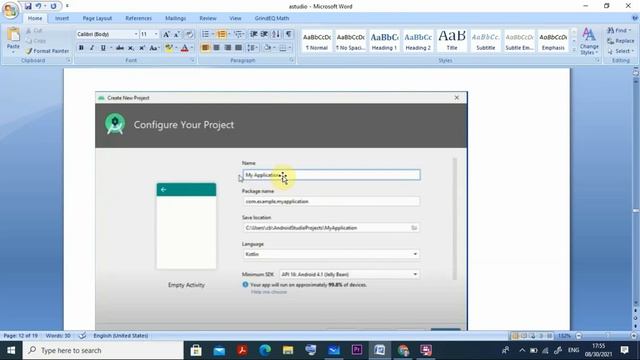
Task: Apply the Heading 2 style
Action: click(418, 41)
